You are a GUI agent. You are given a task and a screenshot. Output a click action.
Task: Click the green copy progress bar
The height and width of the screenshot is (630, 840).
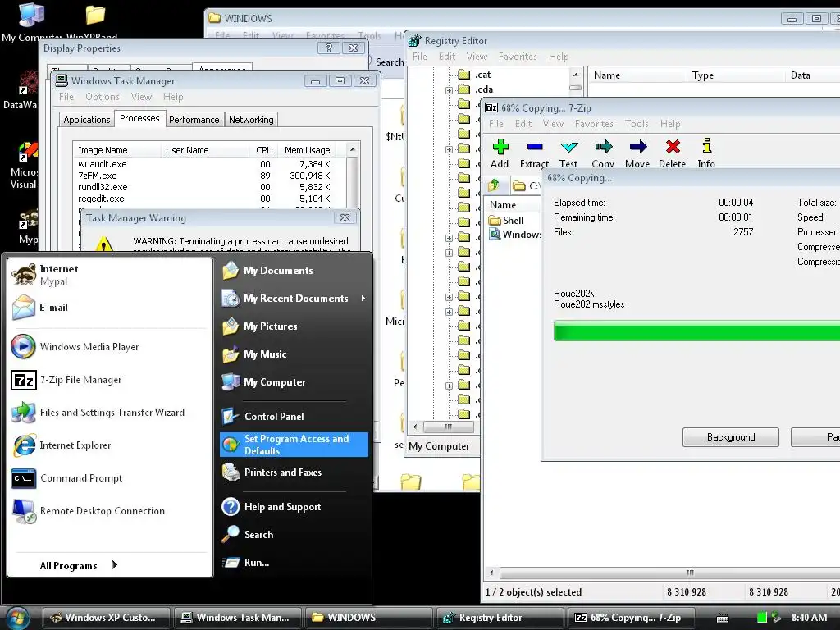coord(696,331)
